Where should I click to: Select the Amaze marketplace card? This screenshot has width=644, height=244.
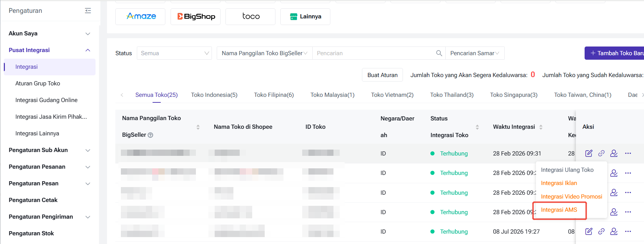click(x=140, y=16)
